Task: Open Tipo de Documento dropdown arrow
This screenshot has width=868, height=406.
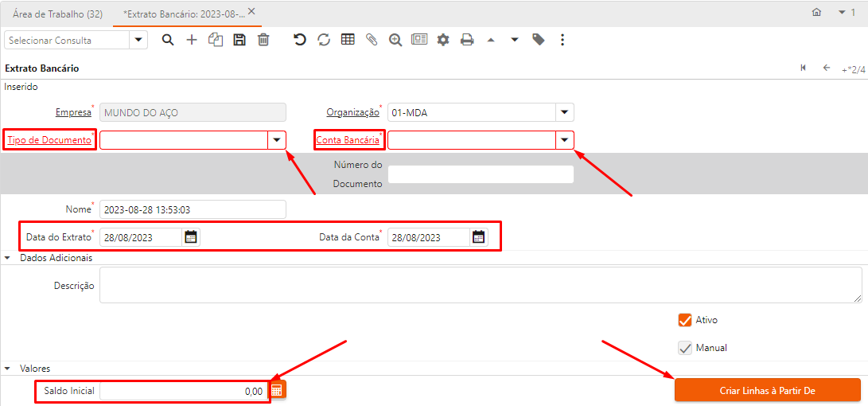Action: tap(277, 140)
